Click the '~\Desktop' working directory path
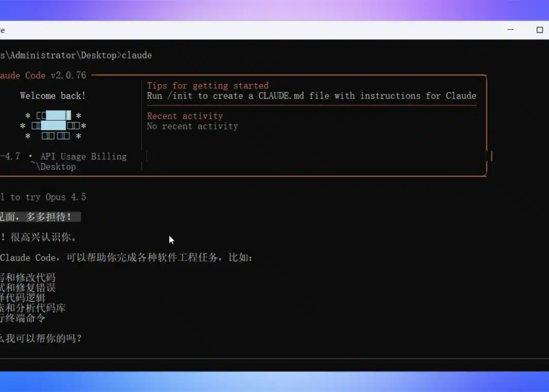 click(x=53, y=167)
